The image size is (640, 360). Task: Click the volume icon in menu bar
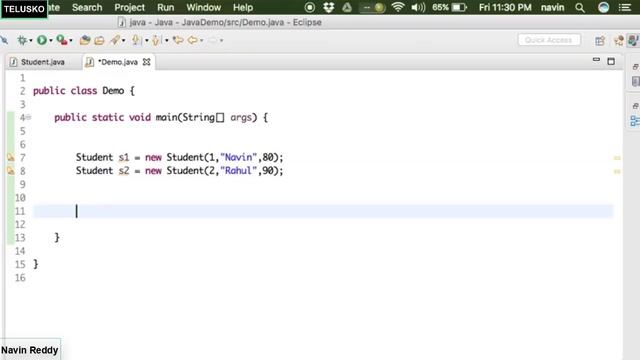coord(418,7)
